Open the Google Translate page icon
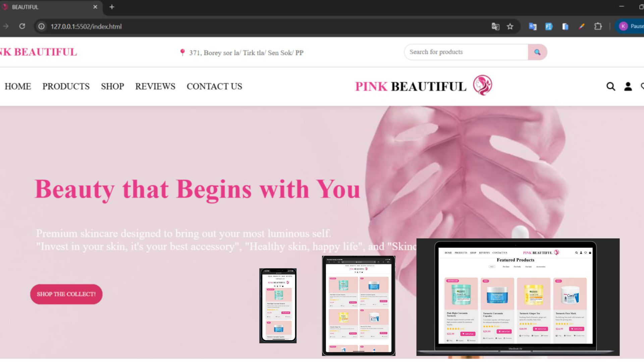644x362 pixels. (495, 26)
